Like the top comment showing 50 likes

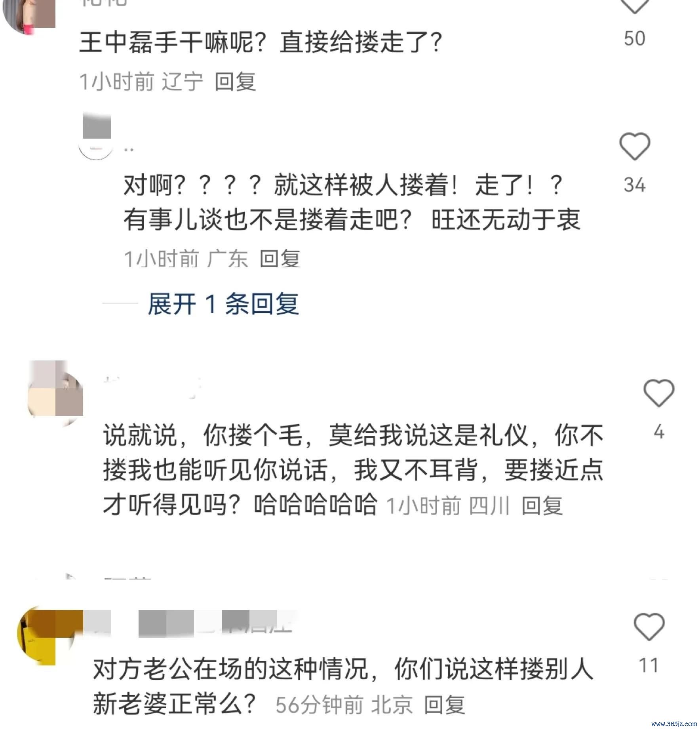635,5
